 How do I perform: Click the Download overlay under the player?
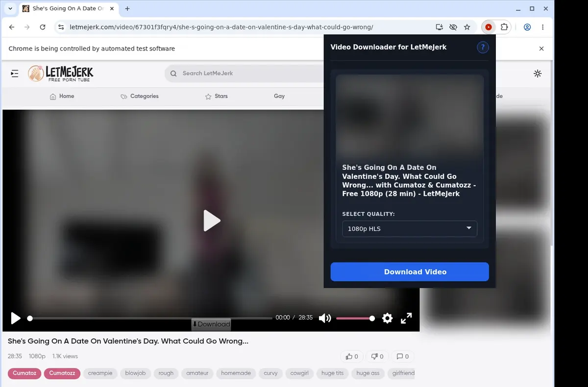[x=211, y=324]
